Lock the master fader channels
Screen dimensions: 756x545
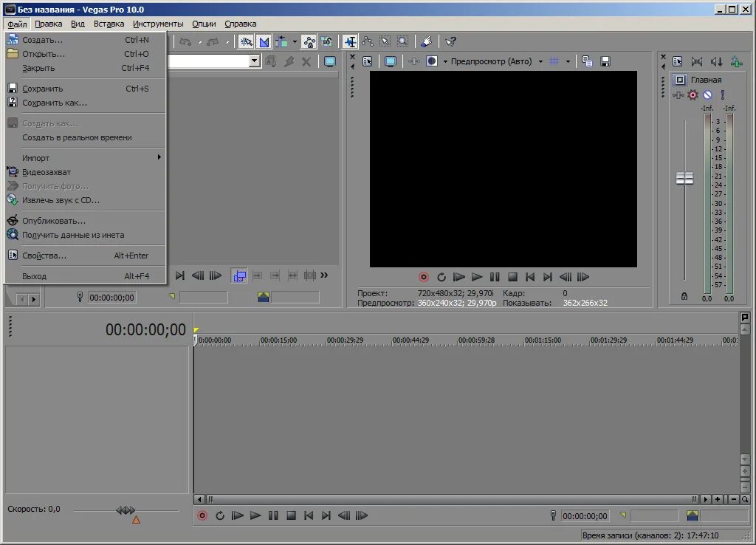pos(684,296)
